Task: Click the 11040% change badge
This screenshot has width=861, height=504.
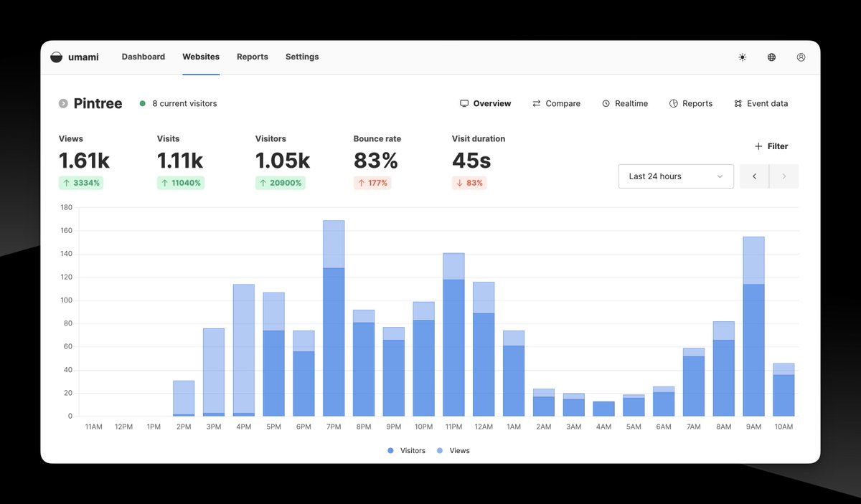Action: pos(181,184)
